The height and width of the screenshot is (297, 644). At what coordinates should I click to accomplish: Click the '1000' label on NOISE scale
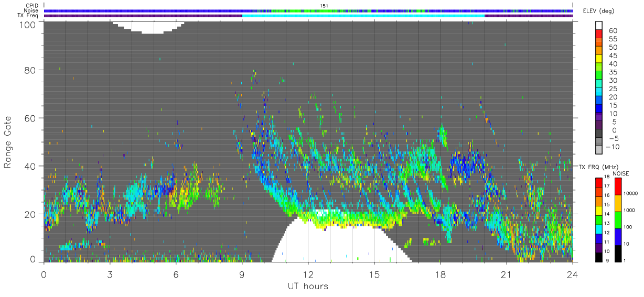coord(630,211)
